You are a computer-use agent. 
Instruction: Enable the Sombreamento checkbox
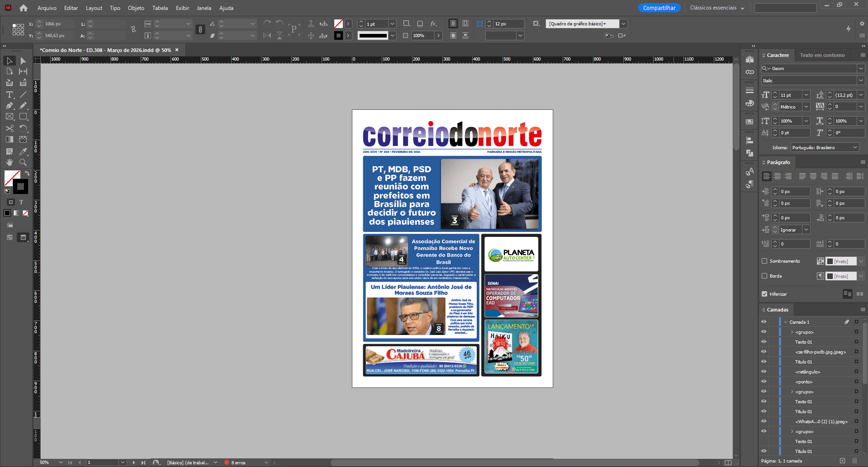click(x=764, y=261)
